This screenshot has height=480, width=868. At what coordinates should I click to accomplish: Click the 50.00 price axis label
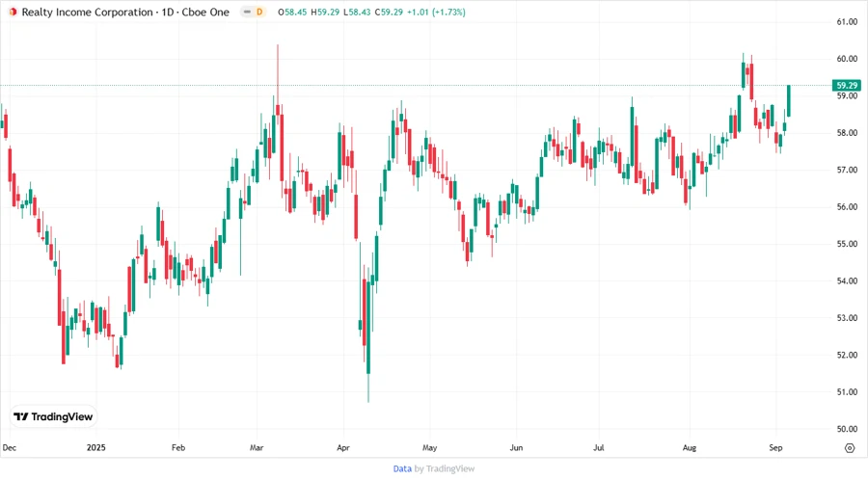(x=847, y=429)
